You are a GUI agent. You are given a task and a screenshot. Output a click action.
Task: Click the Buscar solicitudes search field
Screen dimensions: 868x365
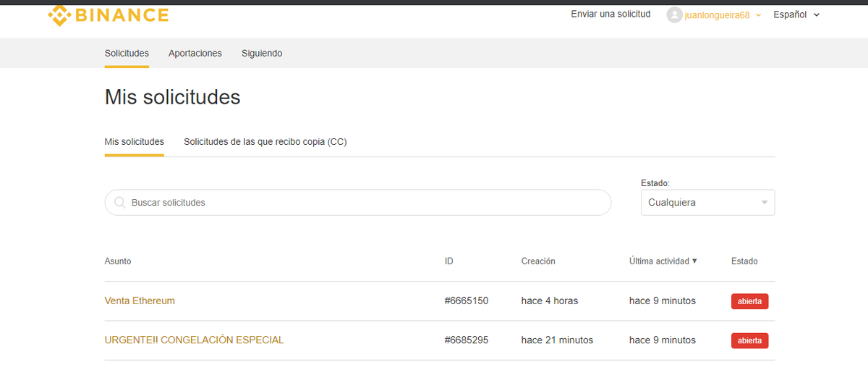(358, 203)
